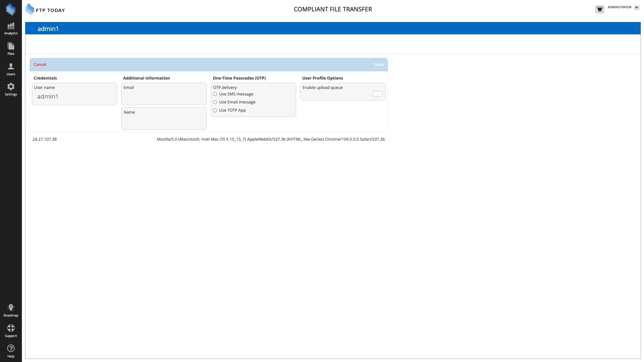Open Help question mark icon
Image resolution: width=644 pixels, height=362 pixels.
click(x=11, y=349)
